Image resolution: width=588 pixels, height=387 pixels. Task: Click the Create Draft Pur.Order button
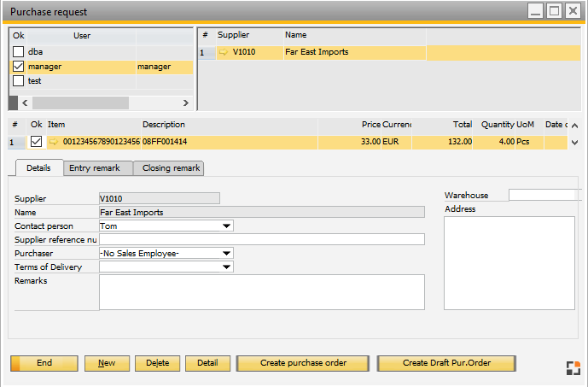point(446,363)
